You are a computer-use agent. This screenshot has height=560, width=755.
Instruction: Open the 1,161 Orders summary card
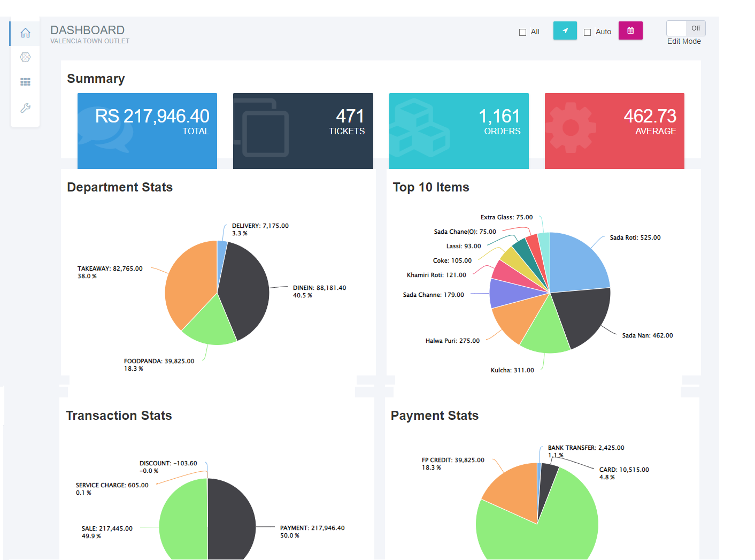[x=459, y=131]
